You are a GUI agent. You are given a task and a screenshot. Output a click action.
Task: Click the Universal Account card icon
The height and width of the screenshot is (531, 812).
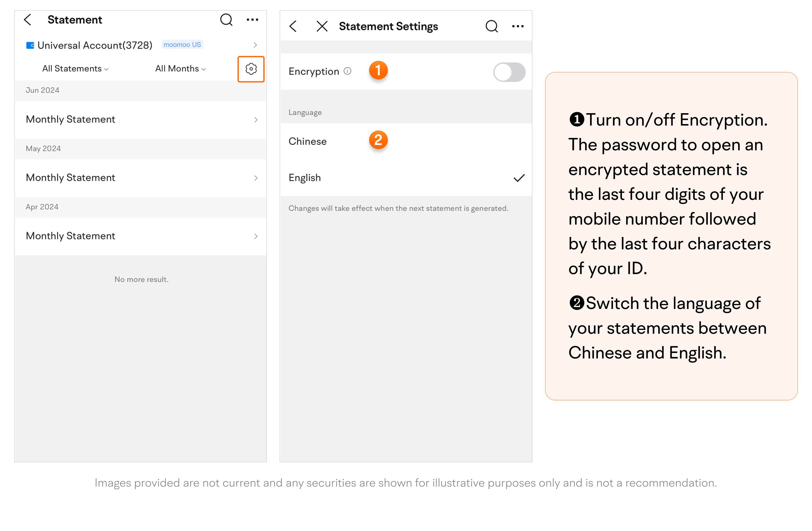click(30, 45)
